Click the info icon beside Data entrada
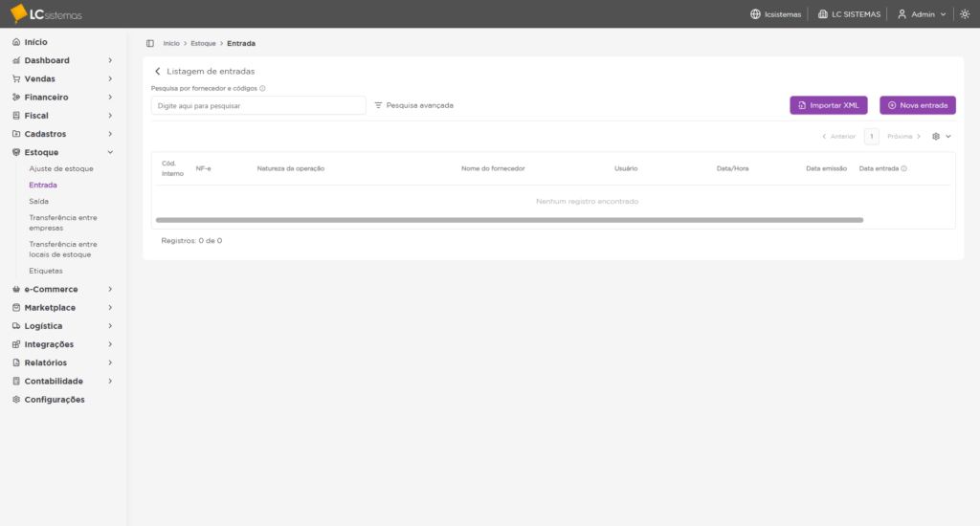Viewport: 980px width, 526px height. tap(903, 168)
